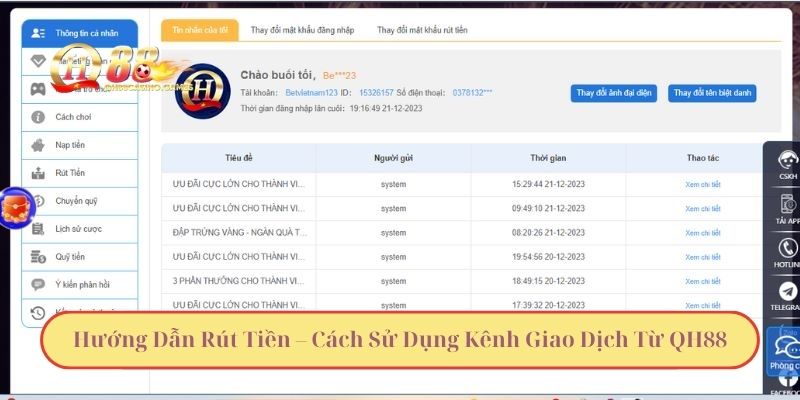Click the game controller sidebar icon
Screen dimensions: 800x400
click(x=38, y=89)
